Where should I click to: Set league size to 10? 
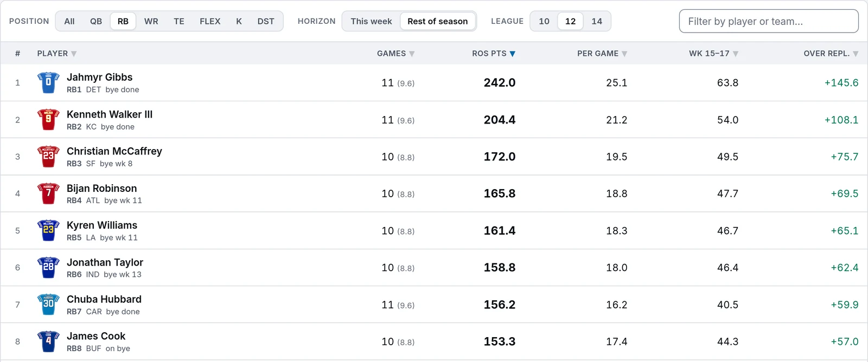coord(544,21)
